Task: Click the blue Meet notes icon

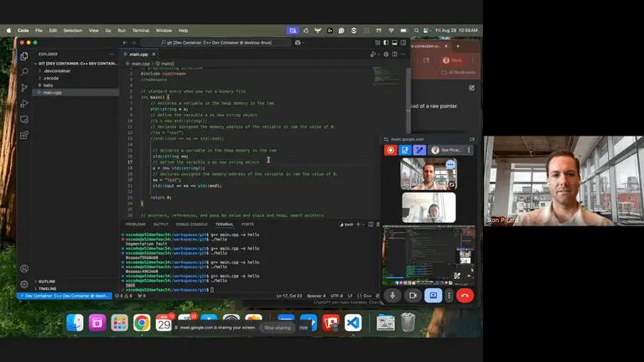Action: tap(405, 150)
